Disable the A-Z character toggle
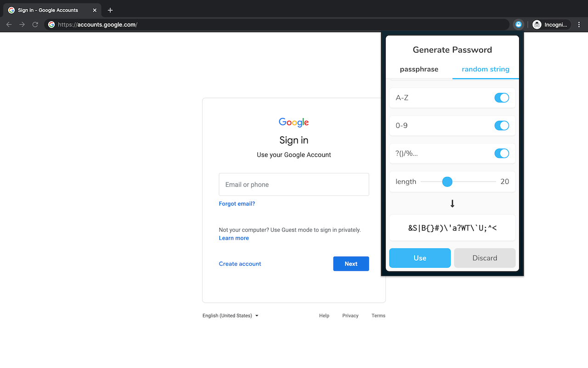 502,98
